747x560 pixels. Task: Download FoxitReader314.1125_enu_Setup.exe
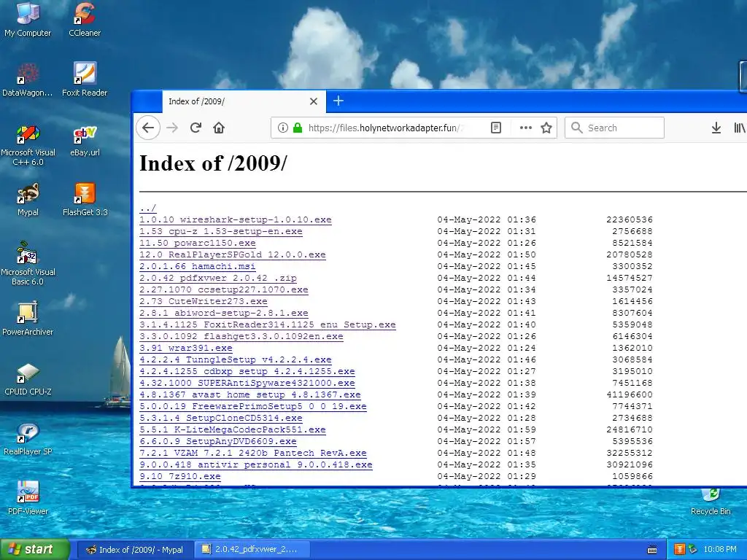point(267,324)
